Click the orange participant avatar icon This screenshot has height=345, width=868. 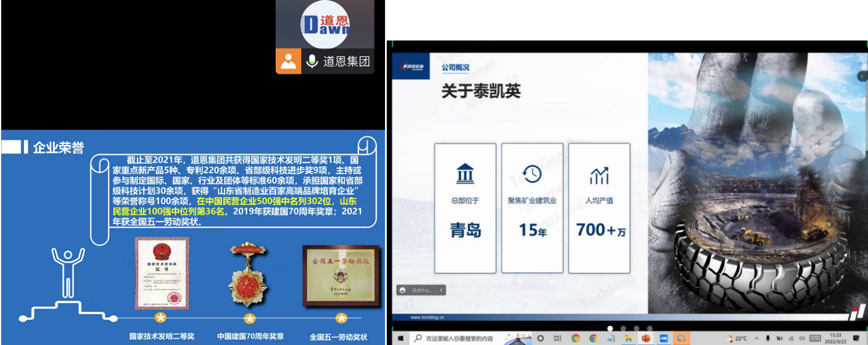(x=289, y=61)
